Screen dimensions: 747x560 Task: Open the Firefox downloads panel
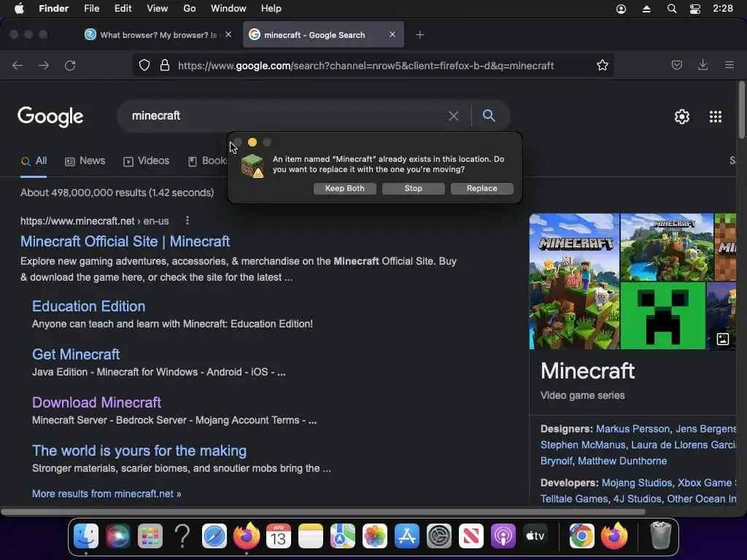(703, 65)
